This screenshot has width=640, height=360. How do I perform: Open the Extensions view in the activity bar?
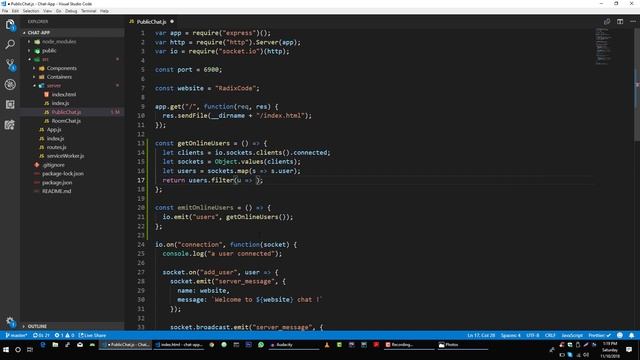click(10, 104)
